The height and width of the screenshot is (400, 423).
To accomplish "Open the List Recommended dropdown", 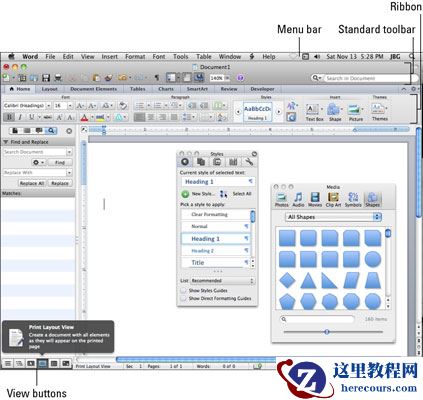I will (222, 281).
